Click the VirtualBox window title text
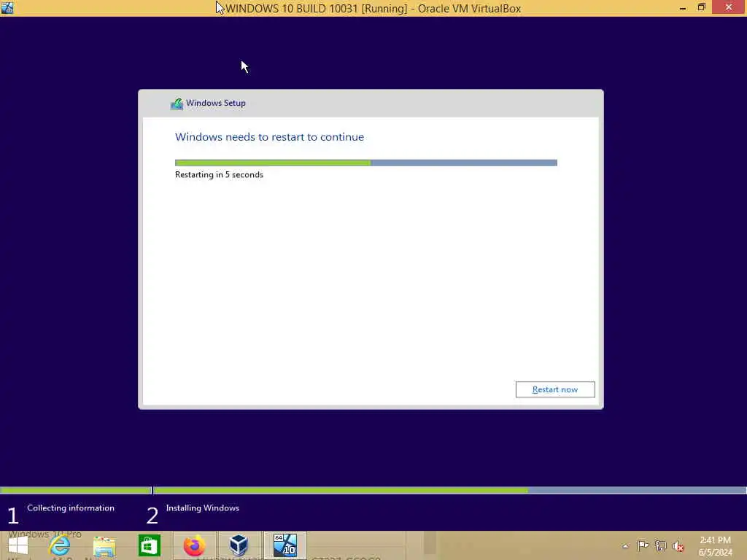 [373, 9]
